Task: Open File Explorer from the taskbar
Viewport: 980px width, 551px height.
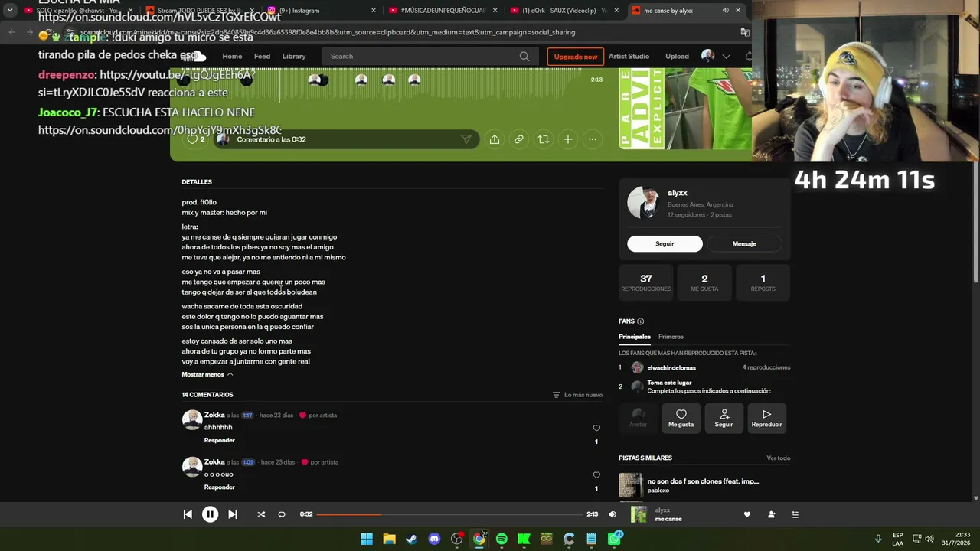Action: click(389, 539)
